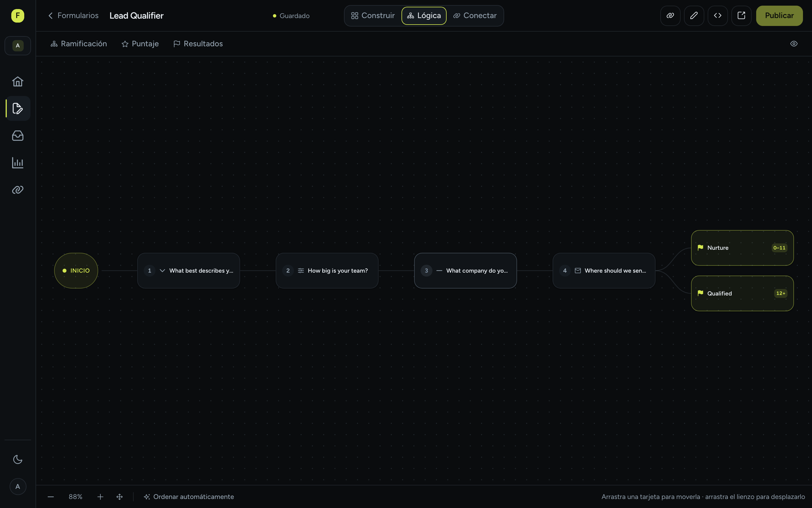Click the pencil edit icon in top bar

click(x=694, y=16)
